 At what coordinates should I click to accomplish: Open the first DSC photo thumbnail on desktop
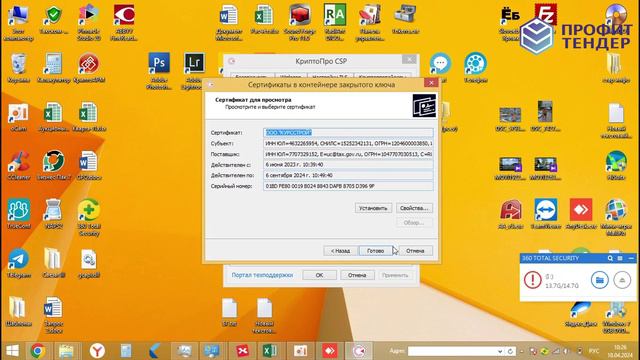click(510, 119)
